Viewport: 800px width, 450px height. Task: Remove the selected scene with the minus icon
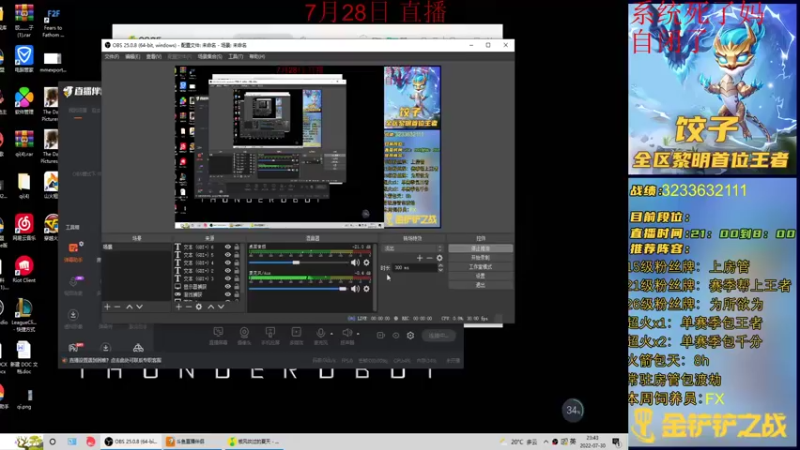(117, 307)
